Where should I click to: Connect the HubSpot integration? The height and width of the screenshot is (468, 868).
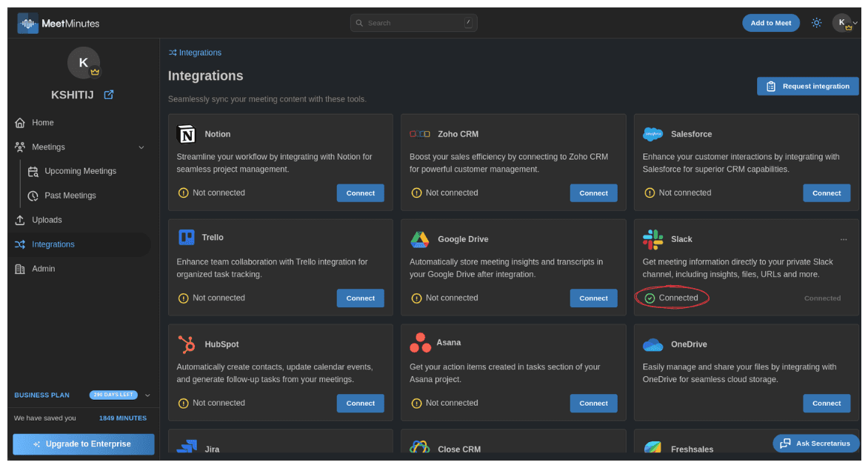(x=361, y=404)
